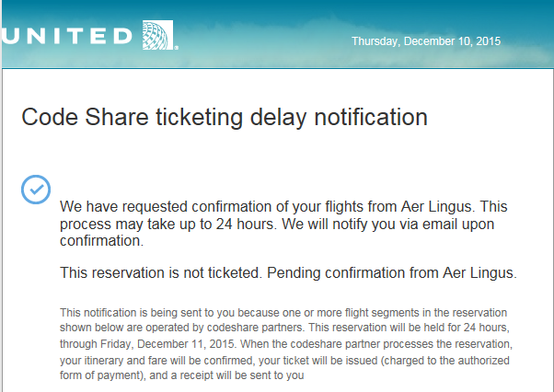Viewport: 554px width, 392px height.
Task: Click "codeshare partners" in the fine print
Action: click(x=255, y=328)
